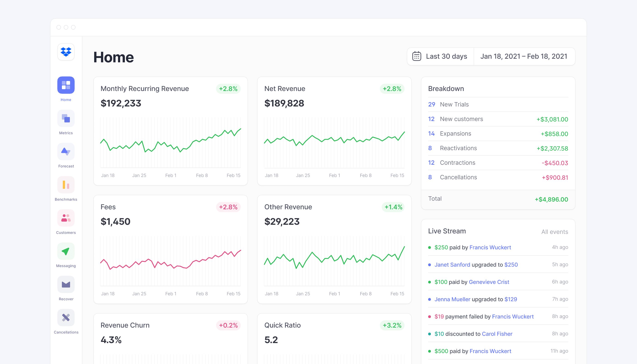Click the Quick Ratio +3.2% badge
The image size is (637, 364).
pyautogui.click(x=392, y=325)
